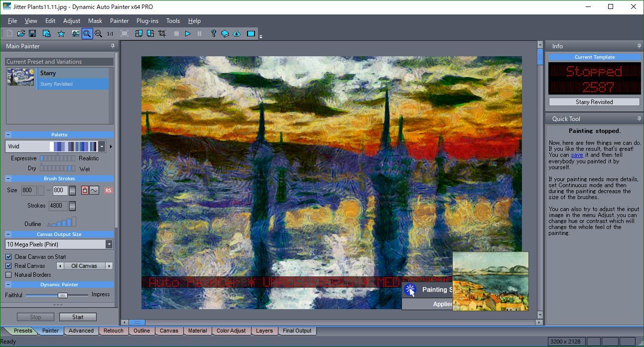Viewport: 644px width, 347px height.
Task: Toggle the brush size curve button
Action: [x=94, y=190]
